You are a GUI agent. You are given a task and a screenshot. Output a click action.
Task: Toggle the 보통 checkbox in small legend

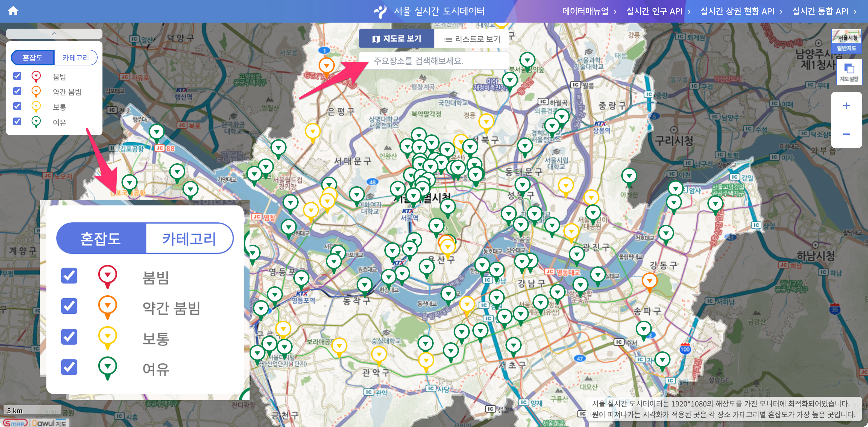[17, 106]
